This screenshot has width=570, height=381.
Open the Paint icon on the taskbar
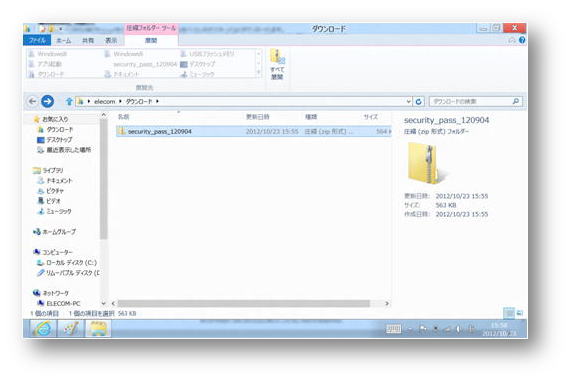tap(71, 329)
